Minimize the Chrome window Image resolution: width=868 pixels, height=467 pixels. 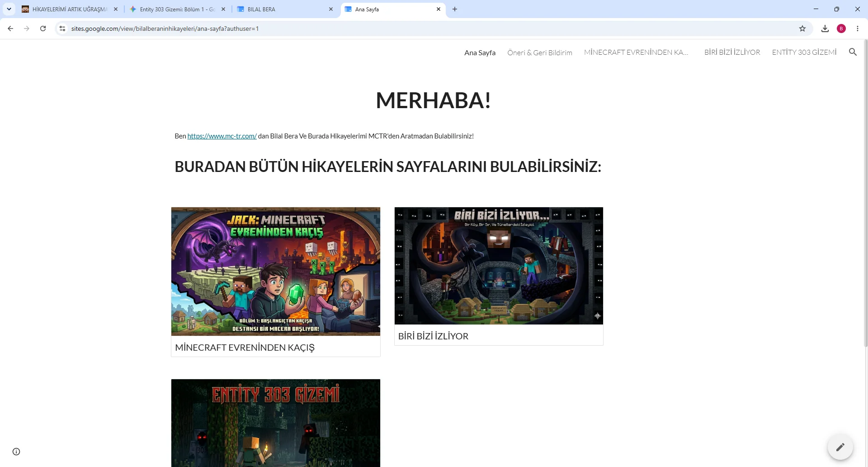(816, 9)
